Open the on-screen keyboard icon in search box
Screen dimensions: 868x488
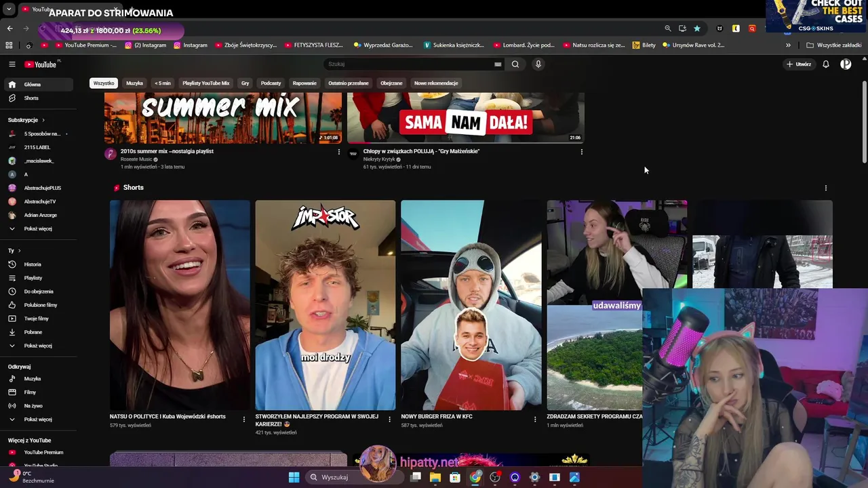click(498, 64)
